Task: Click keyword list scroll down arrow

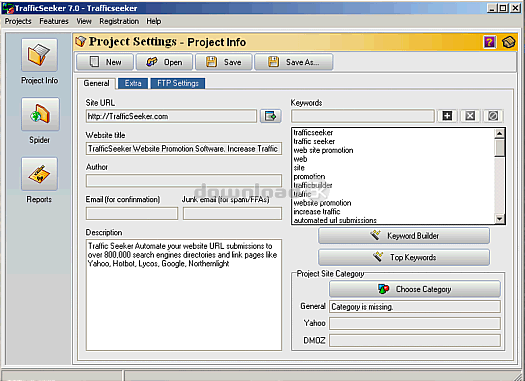Action: click(499, 219)
